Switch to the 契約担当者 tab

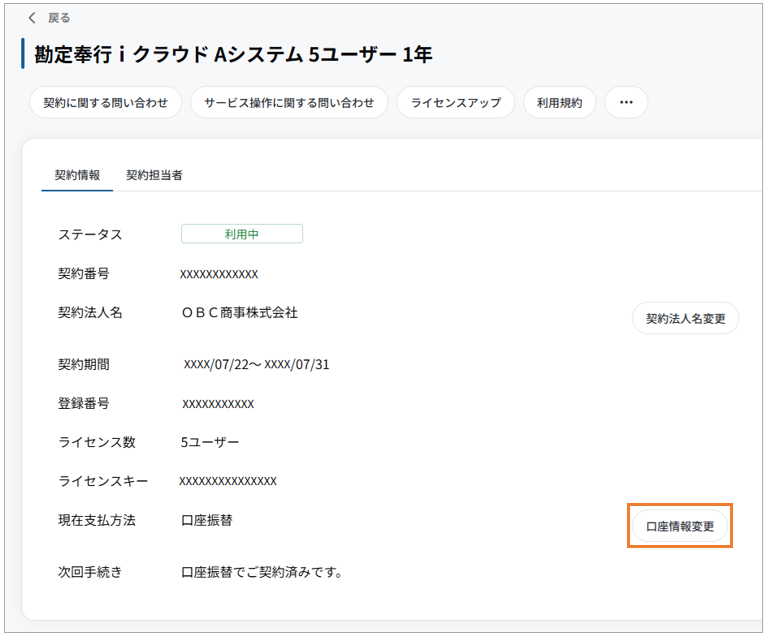tap(154, 175)
